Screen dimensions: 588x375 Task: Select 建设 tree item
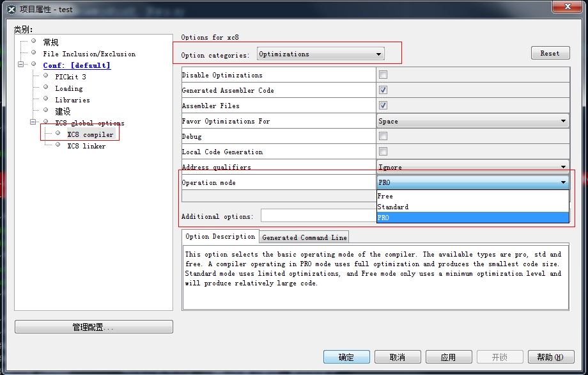63,111
